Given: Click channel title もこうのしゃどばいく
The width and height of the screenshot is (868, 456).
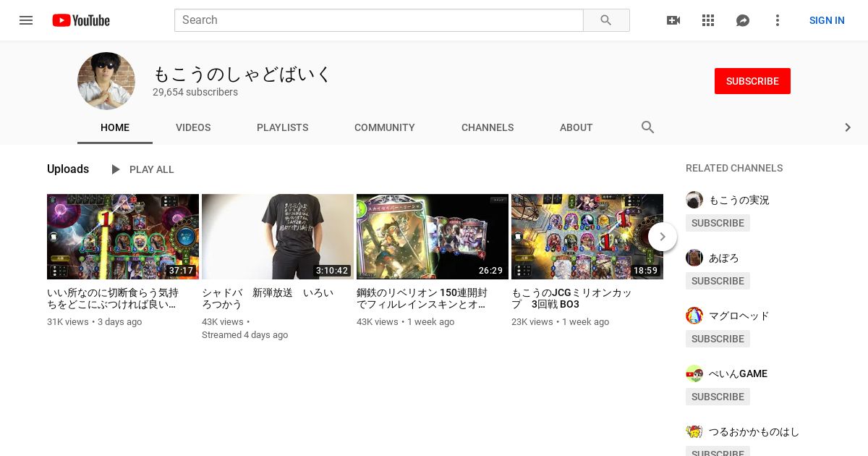Looking at the screenshot, I should coord(242,74).
